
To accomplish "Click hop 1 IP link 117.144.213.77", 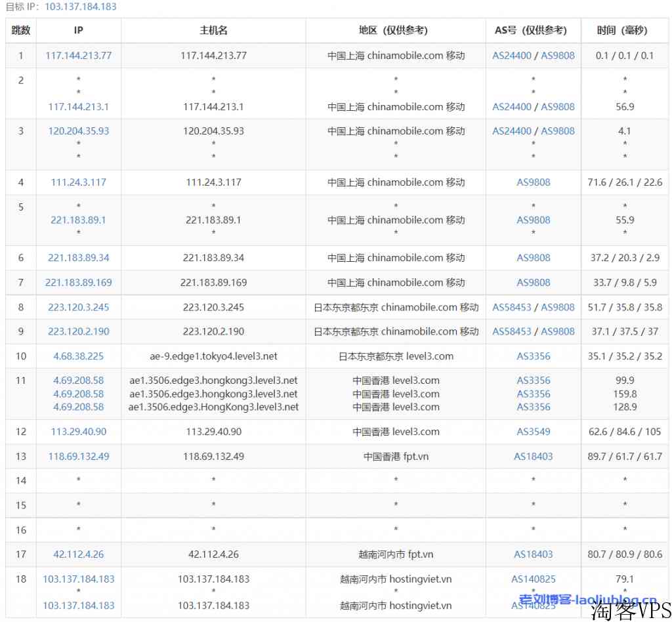I will 79,55.
